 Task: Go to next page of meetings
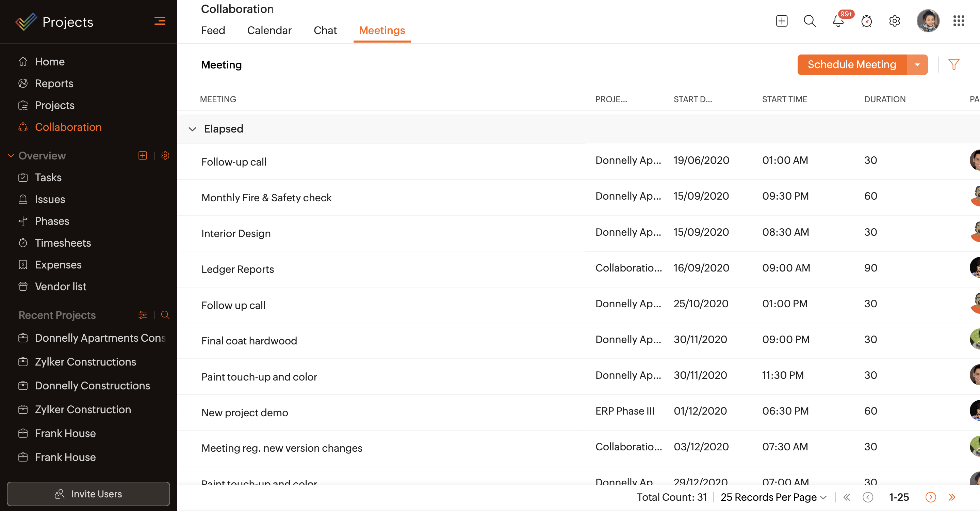pyautogui.click(x=930, y=497)
